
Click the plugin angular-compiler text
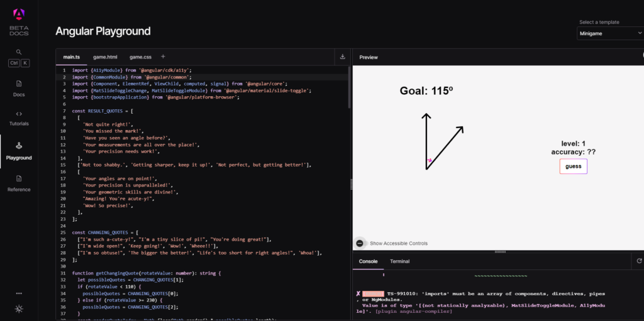click(414, 312)
